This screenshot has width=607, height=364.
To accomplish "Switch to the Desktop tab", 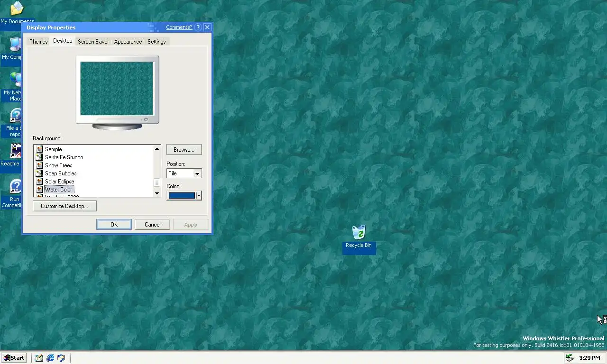I will 63,41.
